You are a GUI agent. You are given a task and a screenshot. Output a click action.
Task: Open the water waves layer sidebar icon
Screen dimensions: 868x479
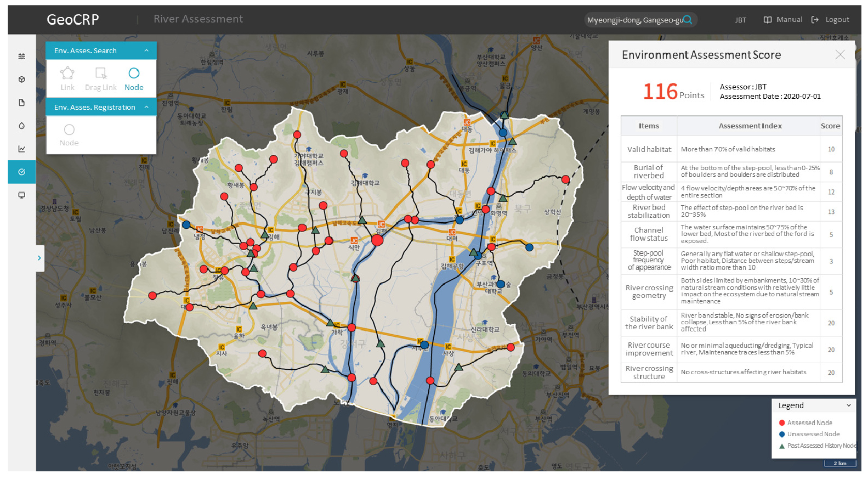pos(22,56)
